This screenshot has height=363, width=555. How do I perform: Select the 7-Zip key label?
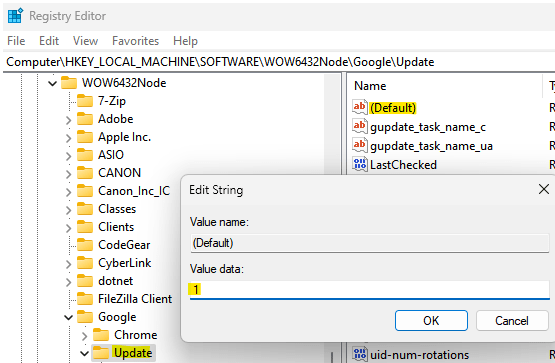[112, 101]
